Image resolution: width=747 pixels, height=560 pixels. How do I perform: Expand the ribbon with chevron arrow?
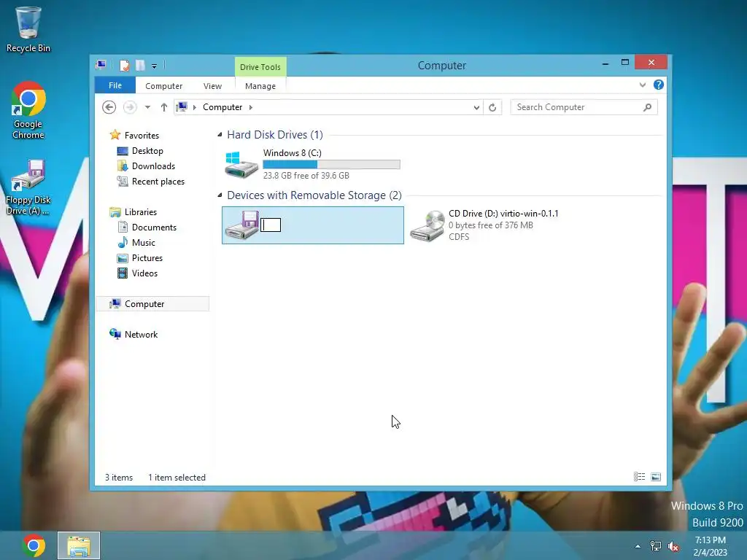click(x=643, y=85)
